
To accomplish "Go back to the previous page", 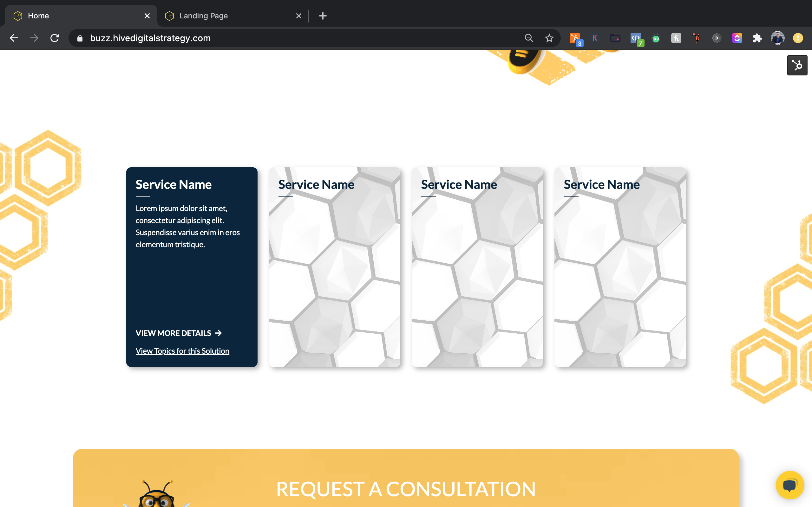I will point(14,38).
